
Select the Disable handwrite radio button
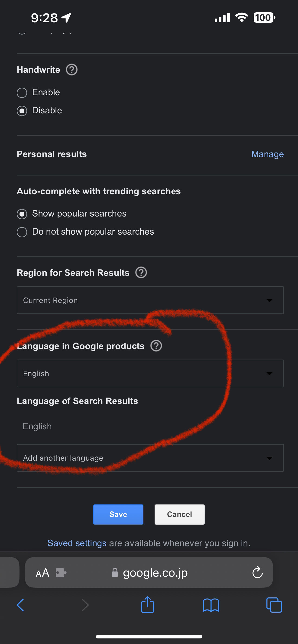tap(22, 111)
